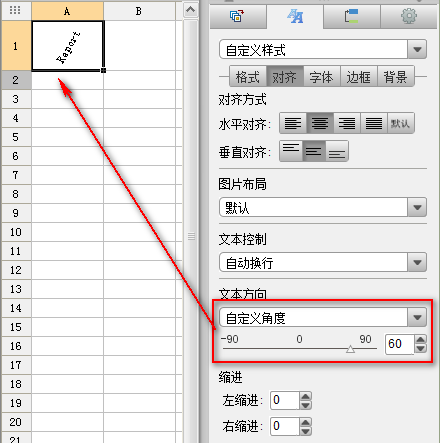
Task: Set horizontal alignment to center
Action: [320, 123]
